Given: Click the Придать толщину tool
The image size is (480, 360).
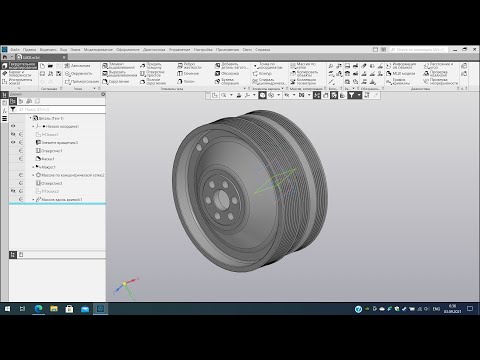Looking at the screenshot, I should (151, 66).
